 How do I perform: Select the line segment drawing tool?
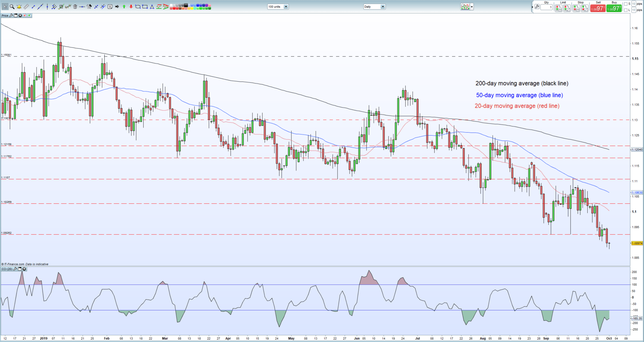tap(33, 7)
